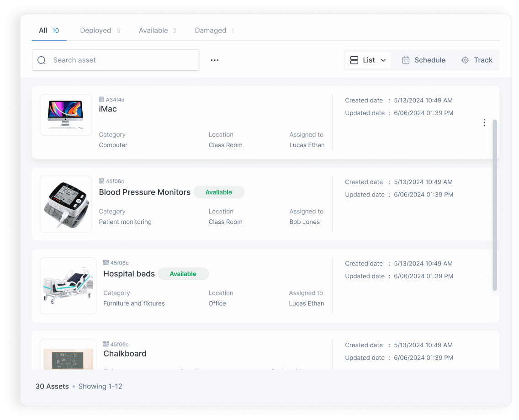This screenshot has width=519, height=420.
Task: Click the Schedule button
Action: point(424,60)
